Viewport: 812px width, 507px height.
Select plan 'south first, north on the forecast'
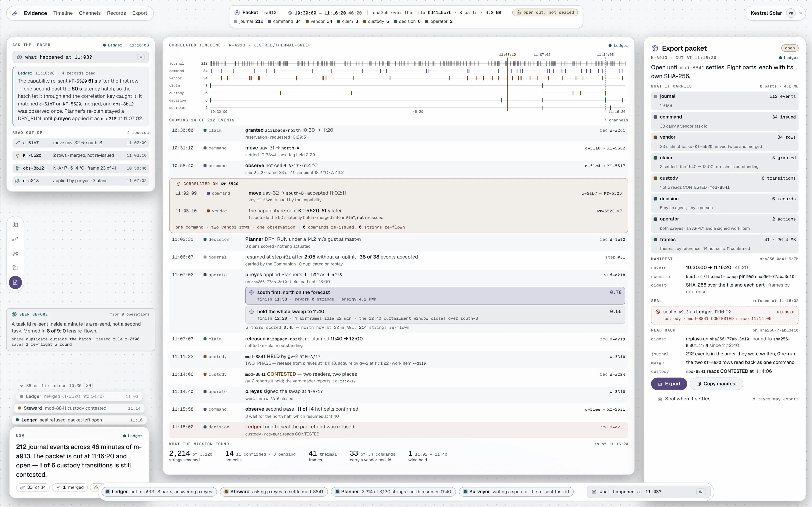click(435, 296)
